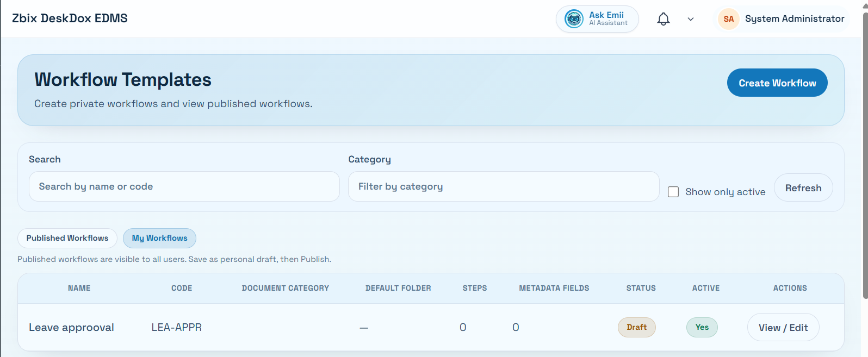868x357 pixels.
Task: Click the Yes active badge
Action: [x=702, y=327]
